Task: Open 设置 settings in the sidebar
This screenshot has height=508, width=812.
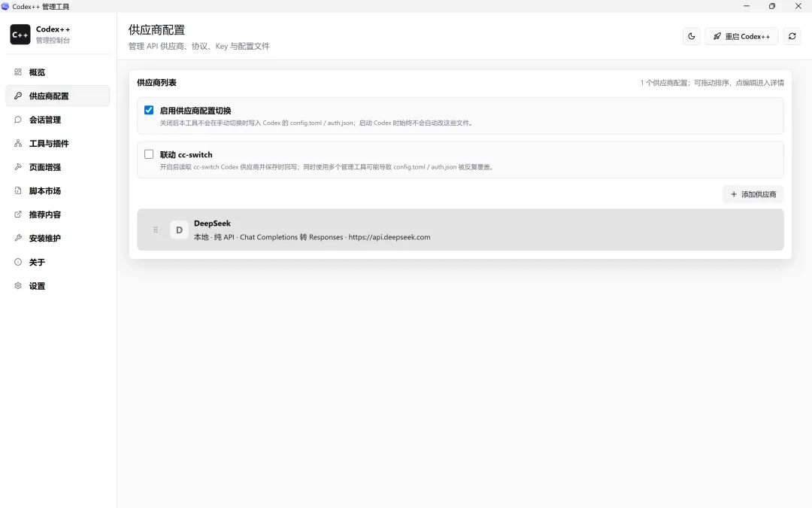Action: pyautogui.click(x=57, y=286)
